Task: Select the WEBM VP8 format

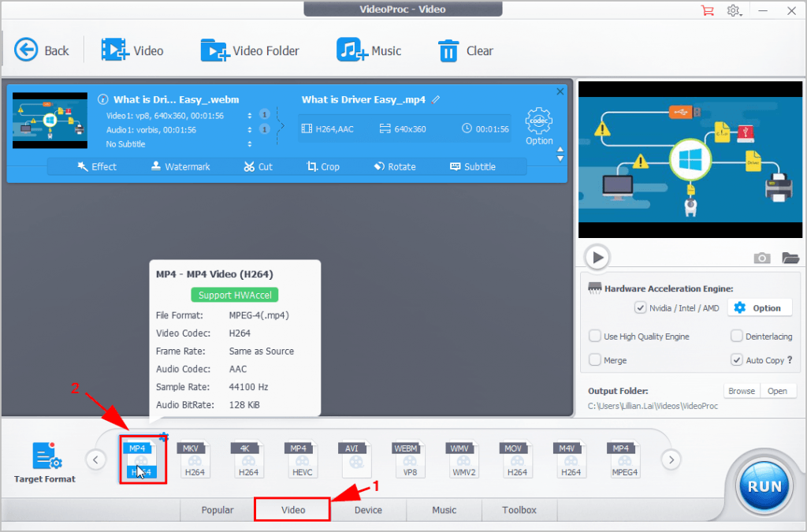Action: pos(409,459)
